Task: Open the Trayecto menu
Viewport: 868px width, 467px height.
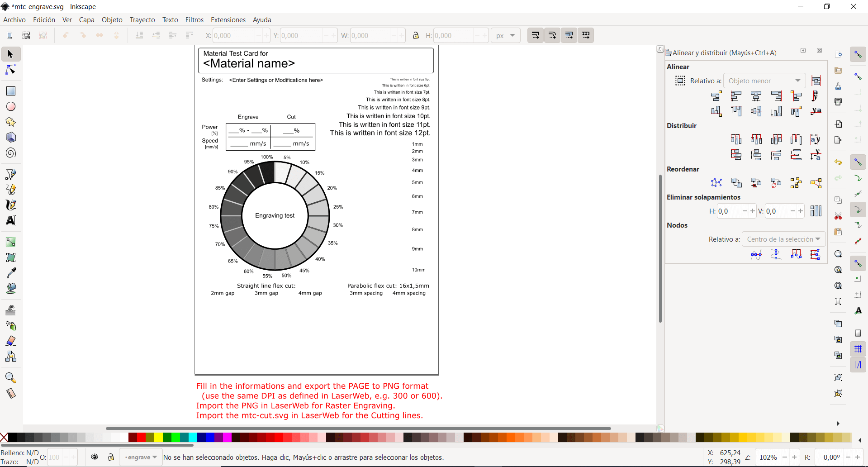Action: 142,20
